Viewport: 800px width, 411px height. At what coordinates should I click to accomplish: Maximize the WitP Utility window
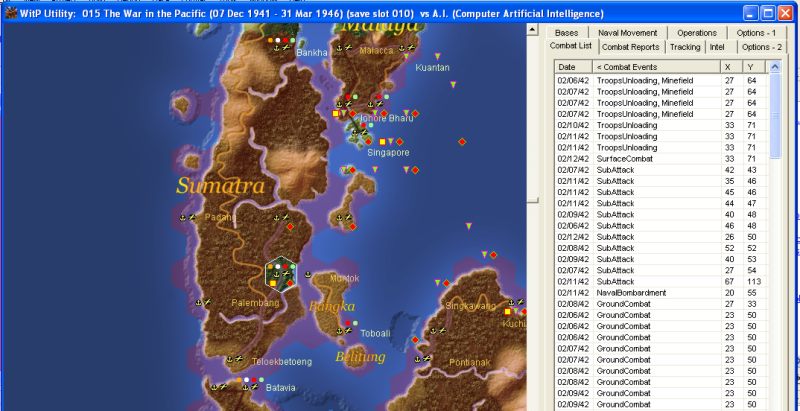click(x=768, y=13)
